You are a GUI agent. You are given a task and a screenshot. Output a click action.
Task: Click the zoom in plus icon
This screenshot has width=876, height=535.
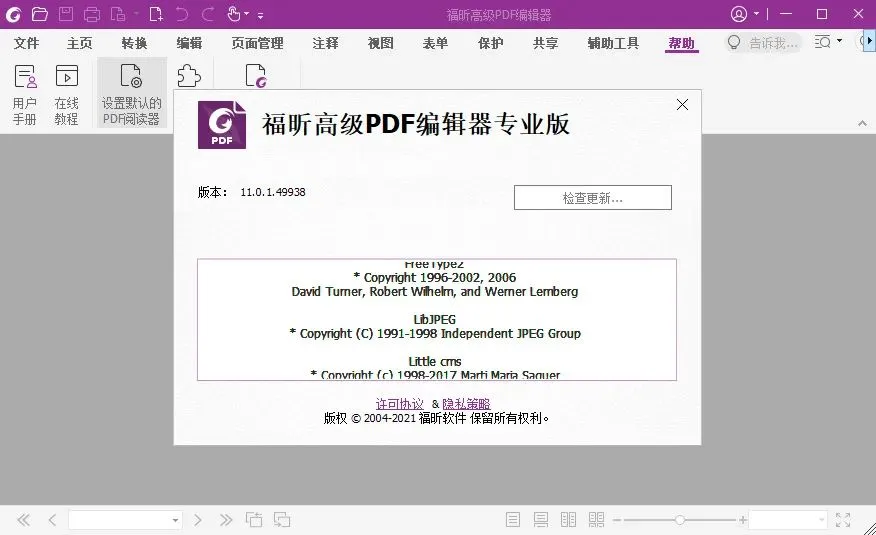coord(742,520)
